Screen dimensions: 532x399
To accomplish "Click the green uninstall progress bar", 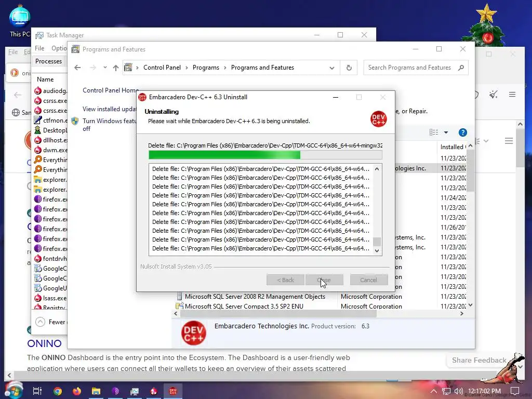I will click(x=265, y=155).
